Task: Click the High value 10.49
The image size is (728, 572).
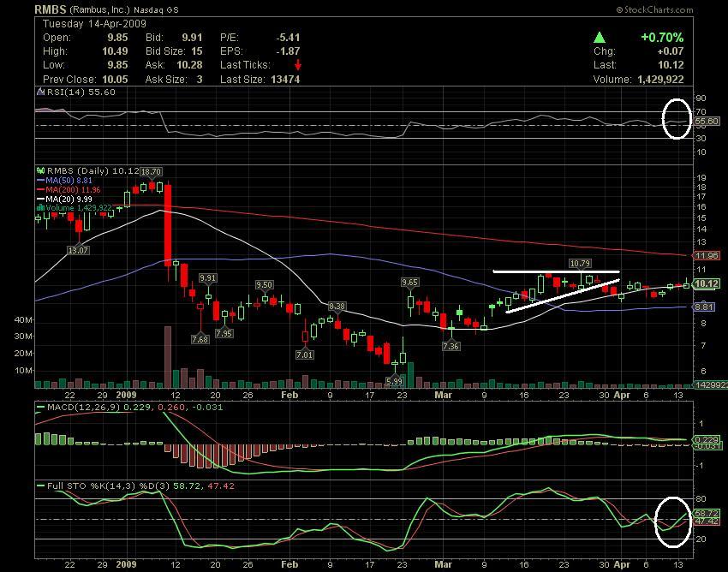Action: pyautogui.click(x=115, y=51)
